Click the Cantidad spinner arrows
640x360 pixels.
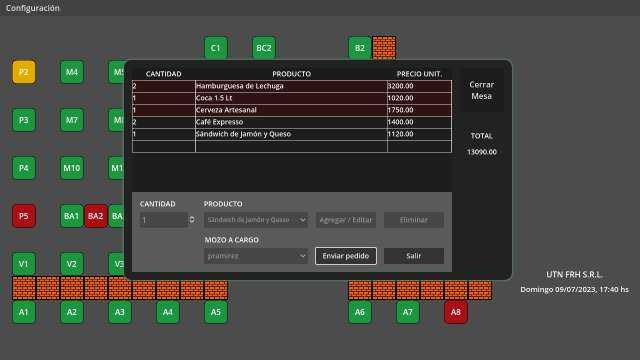(192, 220)
